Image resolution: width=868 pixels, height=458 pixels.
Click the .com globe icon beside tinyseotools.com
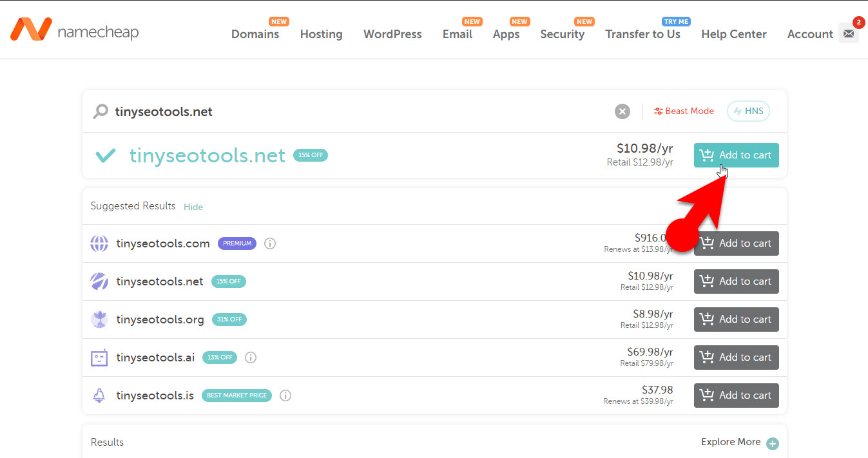tap(99, 243)
